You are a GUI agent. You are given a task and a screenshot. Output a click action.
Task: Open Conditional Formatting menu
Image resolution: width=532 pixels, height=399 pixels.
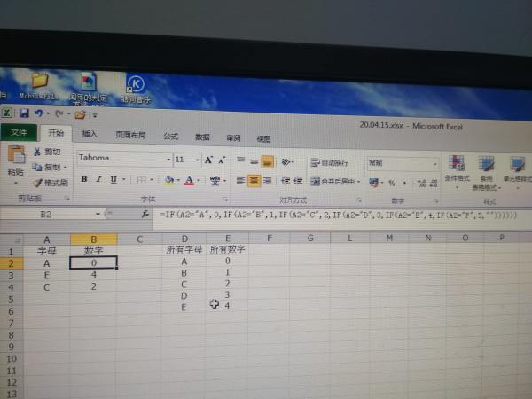[457, 170]
